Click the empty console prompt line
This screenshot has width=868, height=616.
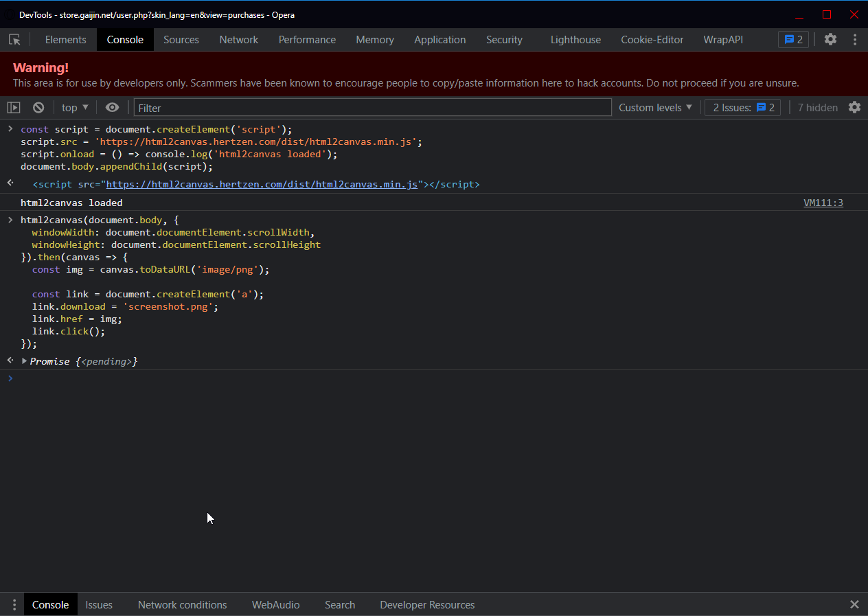[439, 378]
